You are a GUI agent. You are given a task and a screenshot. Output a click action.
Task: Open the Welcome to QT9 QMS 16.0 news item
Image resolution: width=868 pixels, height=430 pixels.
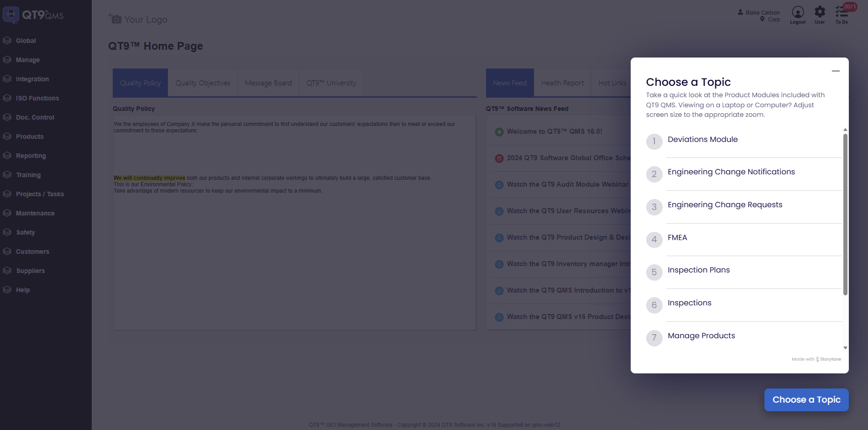pos(554,131)
